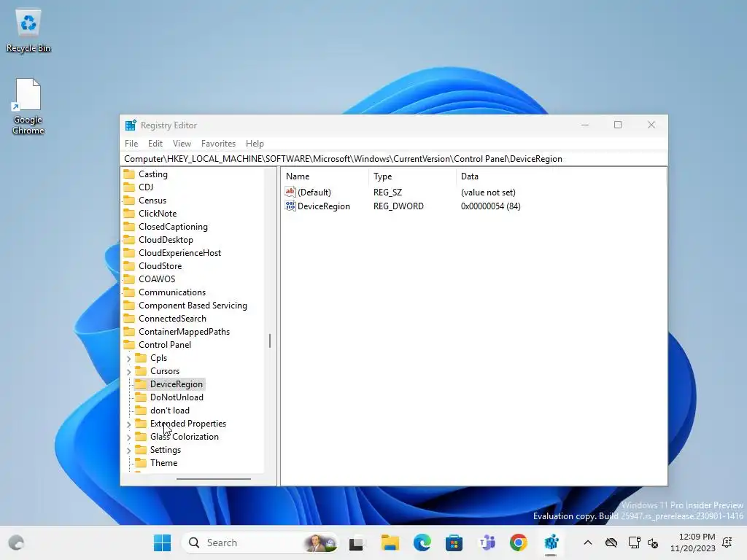Click the Registry Editor title bar icon
Image resolution: width=747 pixels, height=560 pixels.
pos(131,125)
